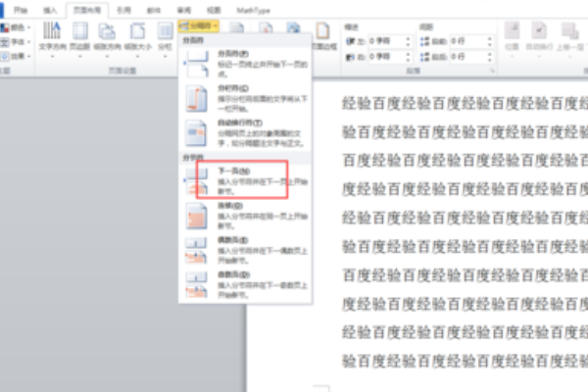The image size is (588, 392).
Task: Click the 纸张方向 (Orientation) icon
Action: click(107, 30)
